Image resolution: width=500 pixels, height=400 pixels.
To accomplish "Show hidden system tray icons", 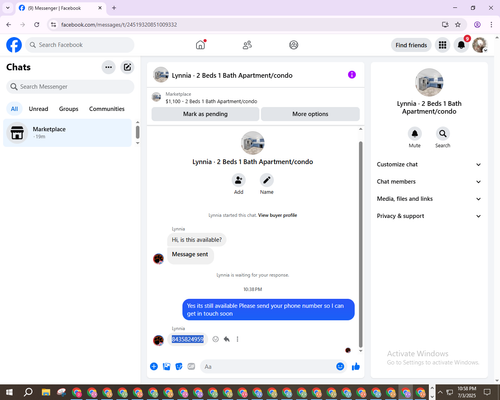I will (440, 392).
